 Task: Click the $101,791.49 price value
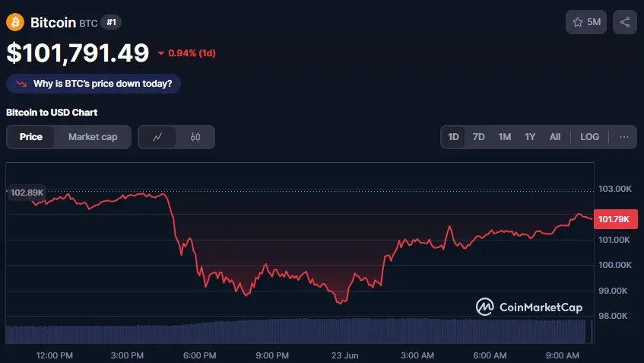point(78,53)
